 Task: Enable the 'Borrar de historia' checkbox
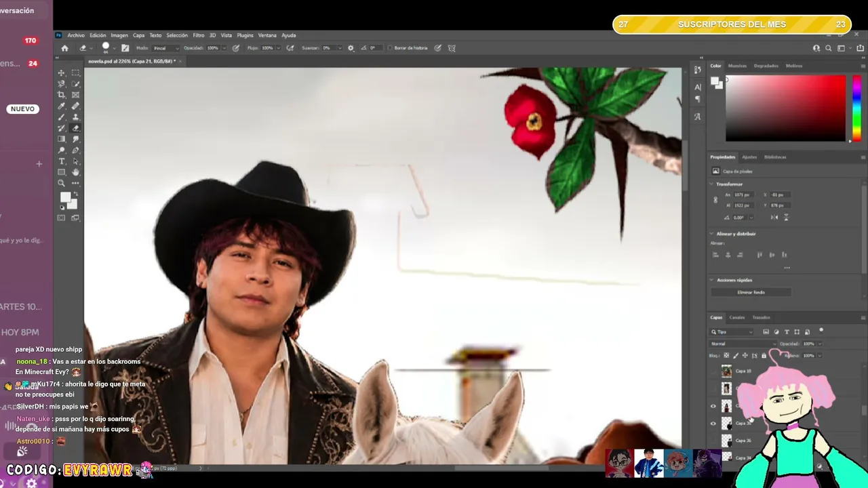pyautogui.click(x=390, y=48)
